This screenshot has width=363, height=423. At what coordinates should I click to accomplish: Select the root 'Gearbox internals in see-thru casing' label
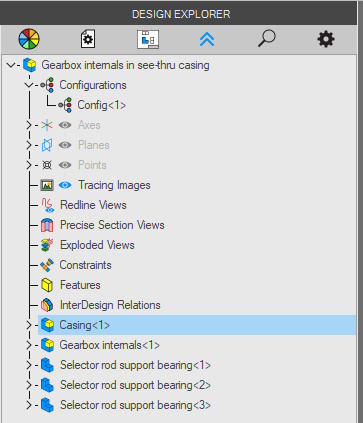point(125,65)
